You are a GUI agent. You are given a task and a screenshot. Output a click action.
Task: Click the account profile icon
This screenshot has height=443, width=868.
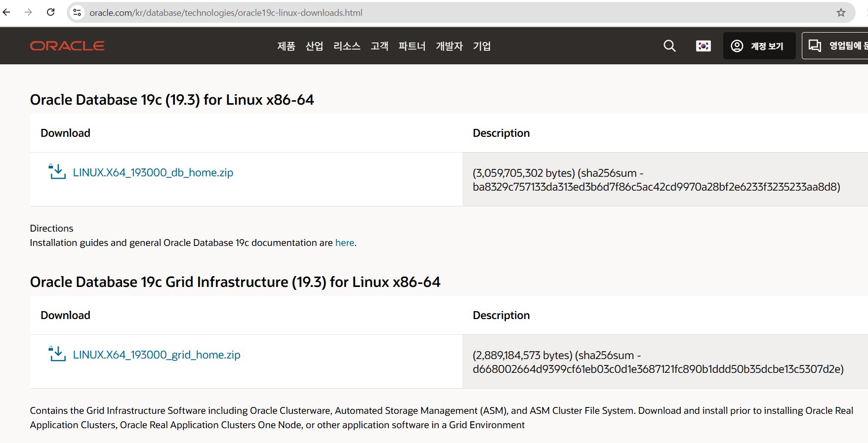[737, 46]
